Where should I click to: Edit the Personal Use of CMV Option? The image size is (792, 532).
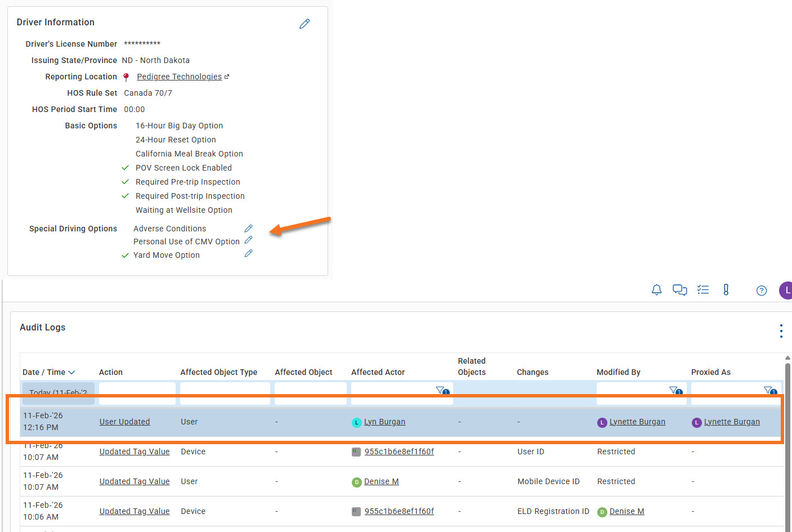248,240
